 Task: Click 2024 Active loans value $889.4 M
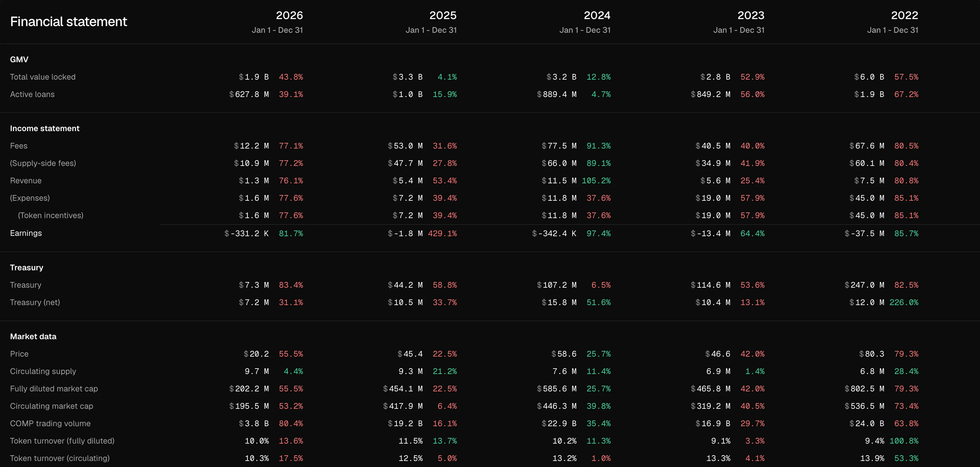pos(557,94)
